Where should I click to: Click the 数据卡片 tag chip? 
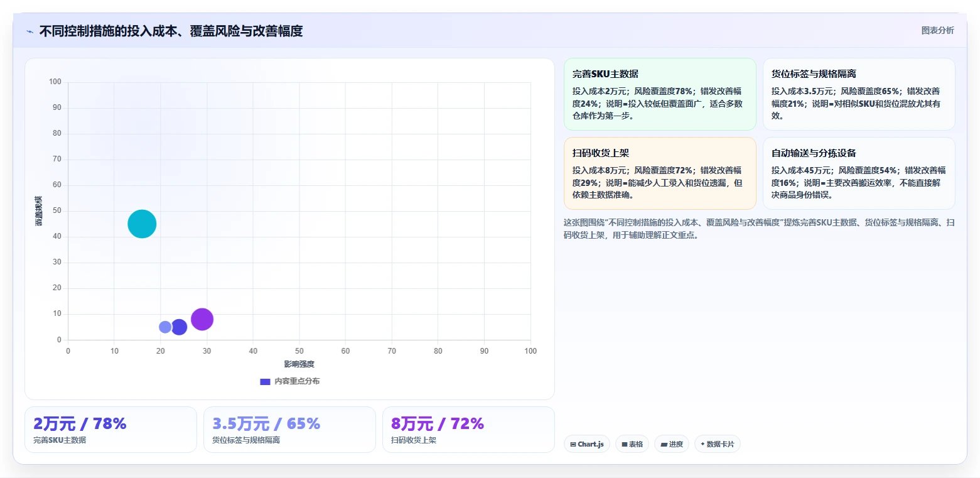[x=718, y=444]
